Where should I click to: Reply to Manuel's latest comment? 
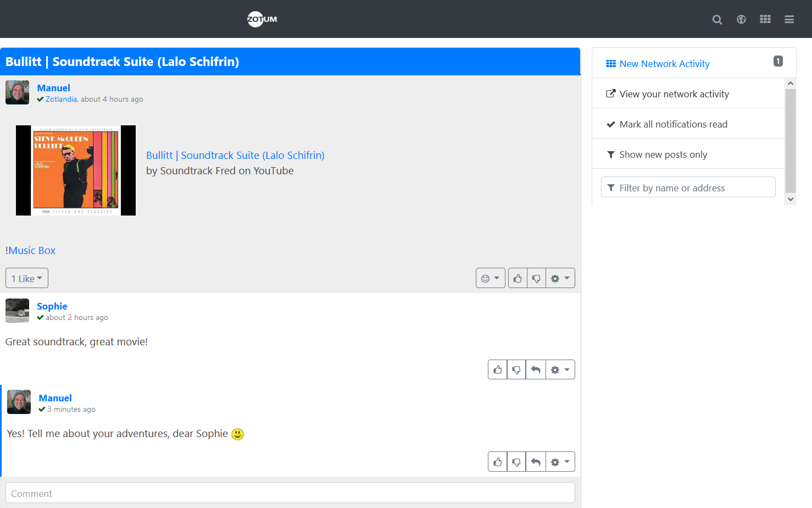point(536,462)
